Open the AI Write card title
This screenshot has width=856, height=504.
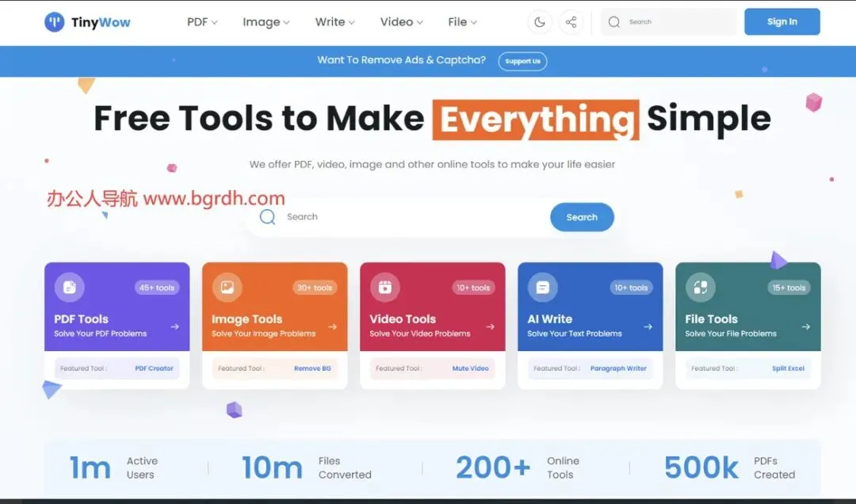550,319
